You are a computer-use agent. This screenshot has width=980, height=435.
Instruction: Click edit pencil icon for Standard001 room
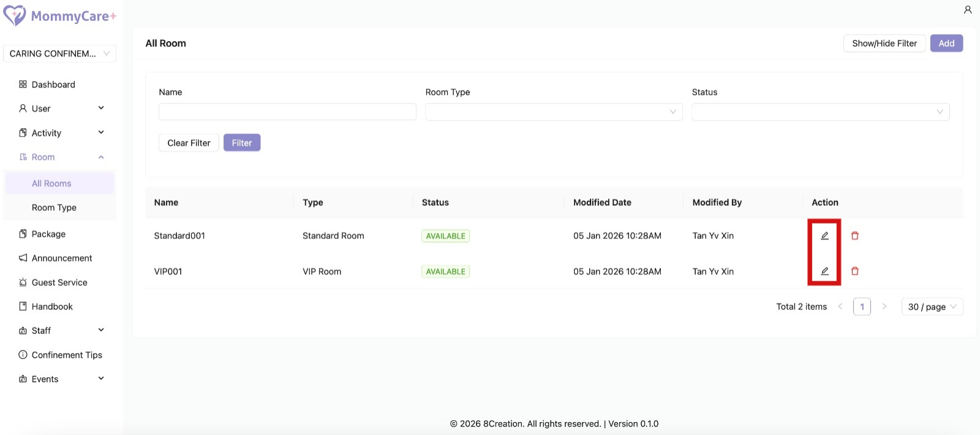click(x=824, y=236)
